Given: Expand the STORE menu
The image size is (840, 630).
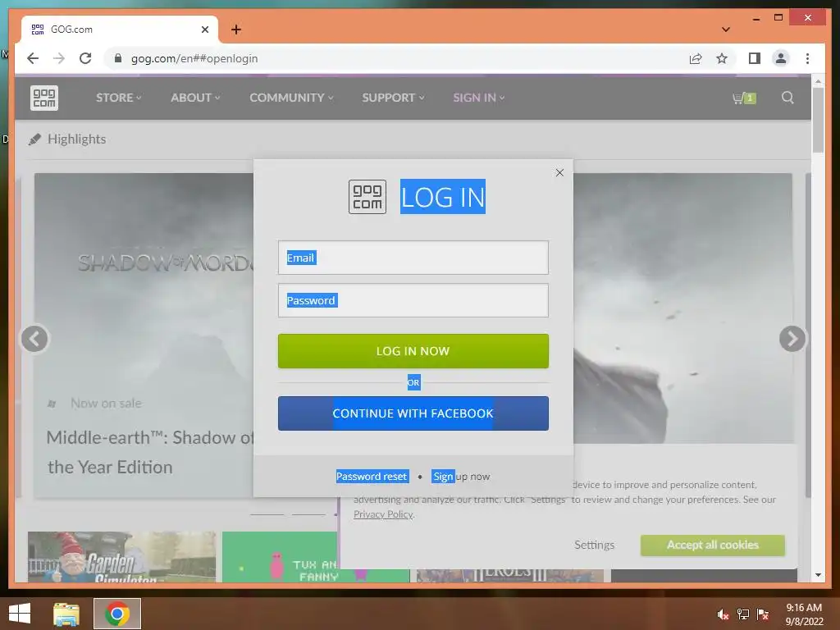Looking at the screenshot, I should pyautogui.click(x=118, y=98).
